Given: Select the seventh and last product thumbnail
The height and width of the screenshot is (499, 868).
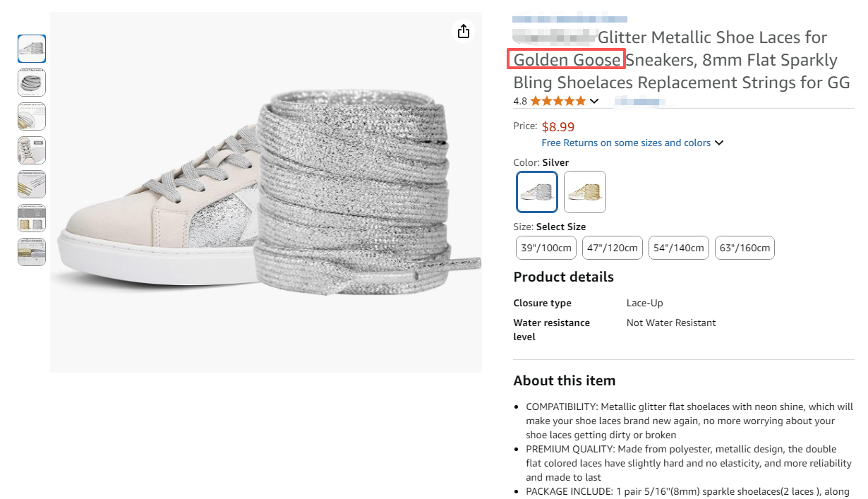Looking at the screenshot, I should click(32, 252).
